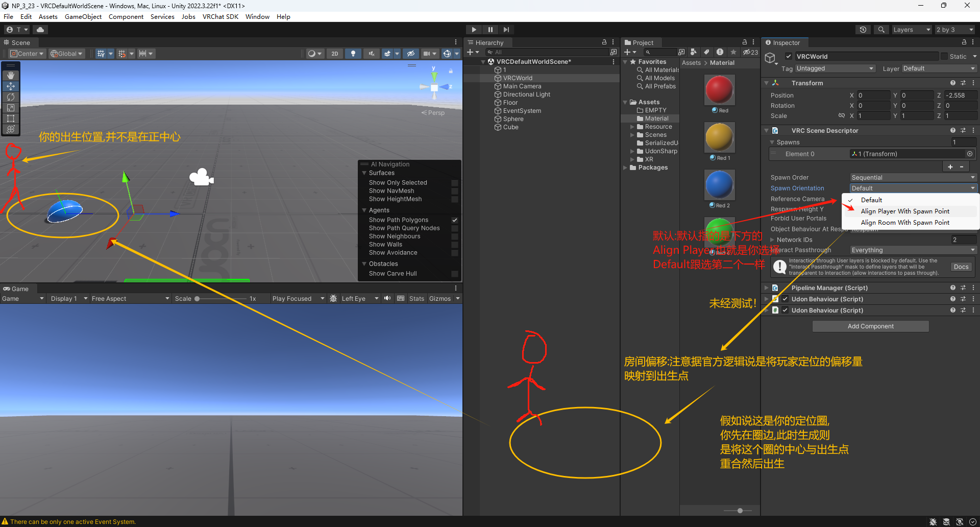Toggle hidden objects visibility icon in Scene
980x527 pixels.
click(x=411, y=54)
